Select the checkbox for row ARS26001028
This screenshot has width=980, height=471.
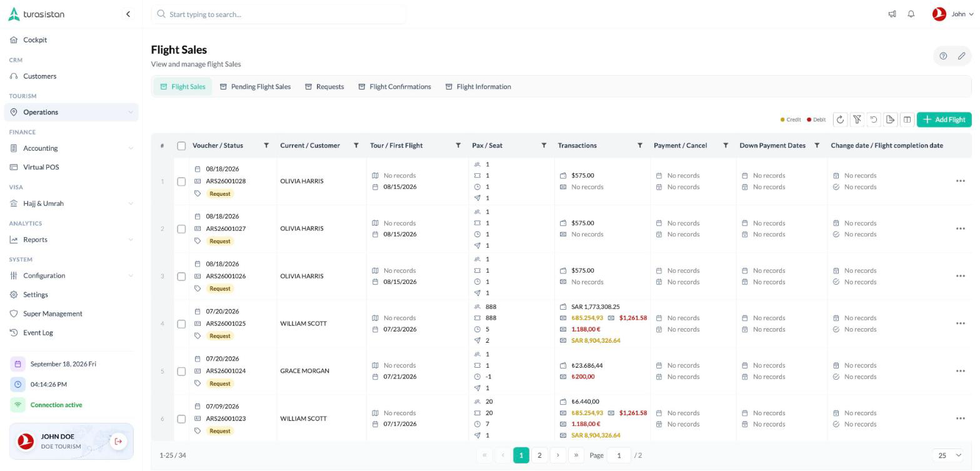(181, 181)
